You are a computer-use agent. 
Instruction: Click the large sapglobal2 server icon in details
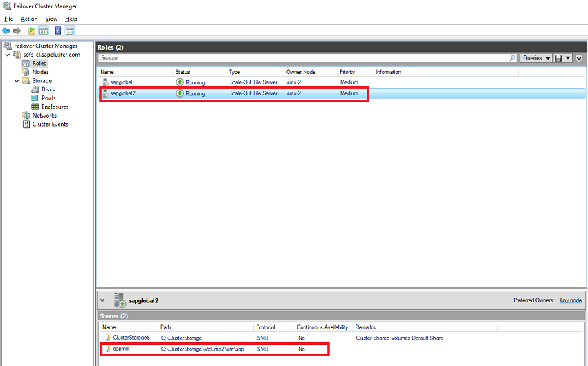point(120,300)
